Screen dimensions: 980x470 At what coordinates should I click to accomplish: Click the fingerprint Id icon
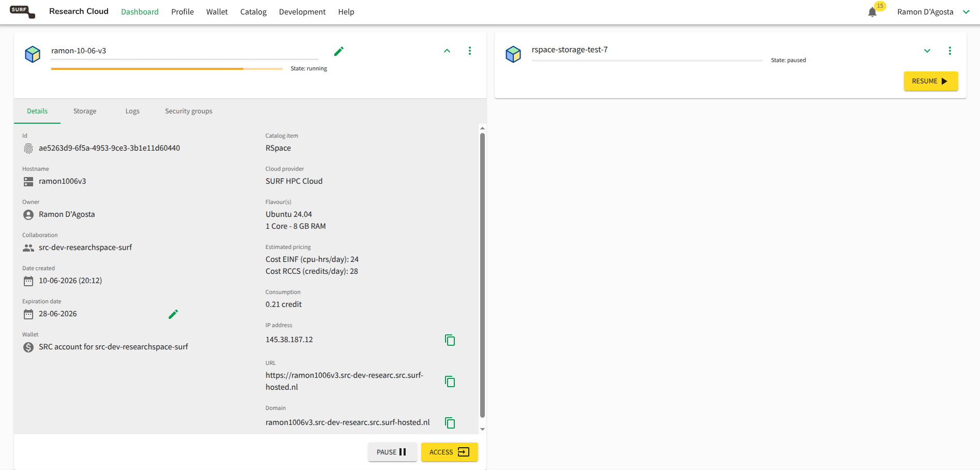tap(28, 149)
